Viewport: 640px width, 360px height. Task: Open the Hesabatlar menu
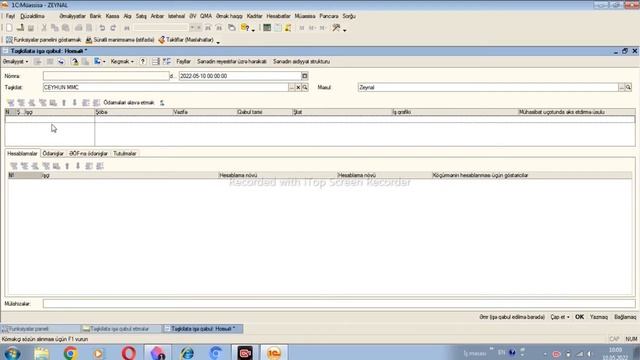point(278,16)
